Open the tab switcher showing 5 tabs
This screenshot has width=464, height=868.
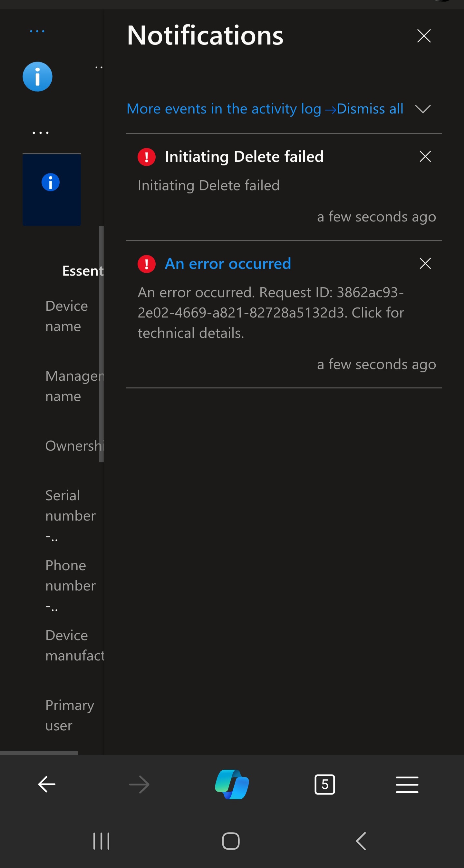(324, 785)
